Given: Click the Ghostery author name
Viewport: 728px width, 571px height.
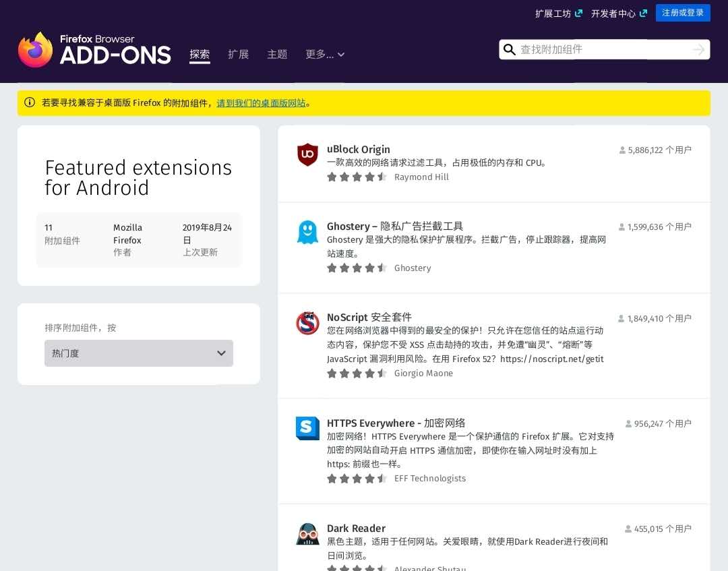Looking at the screenshot, I should 413,268.
